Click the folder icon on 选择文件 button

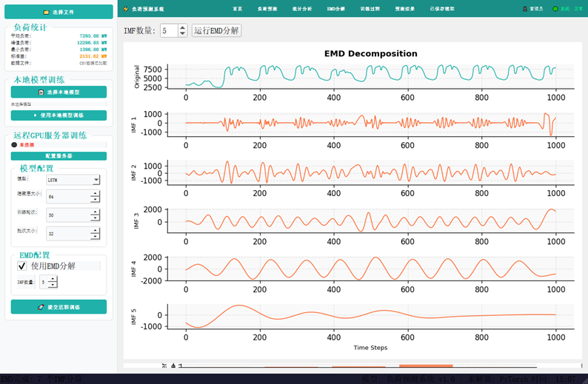[x=46, y=13]
